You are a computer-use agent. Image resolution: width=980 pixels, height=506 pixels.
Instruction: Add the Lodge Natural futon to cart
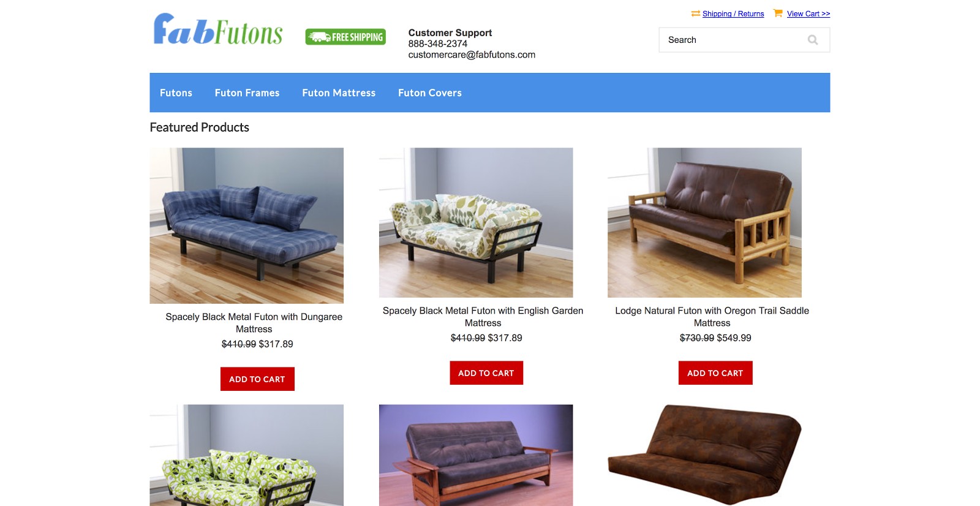(x=715, y=373)
